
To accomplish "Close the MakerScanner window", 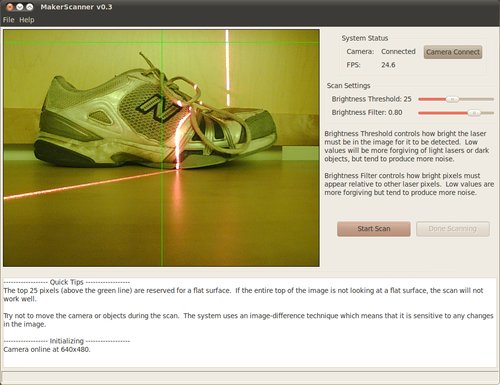I will [x=10, y=7].
